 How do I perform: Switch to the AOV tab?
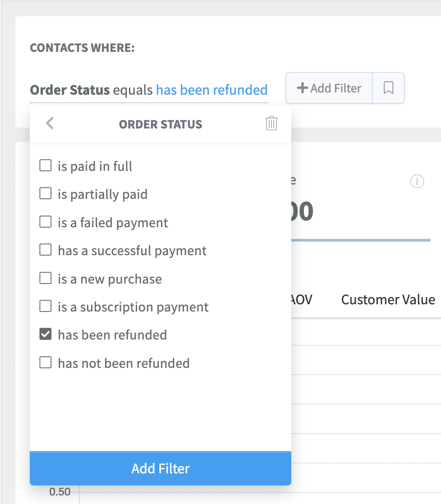tap(302, 300)
